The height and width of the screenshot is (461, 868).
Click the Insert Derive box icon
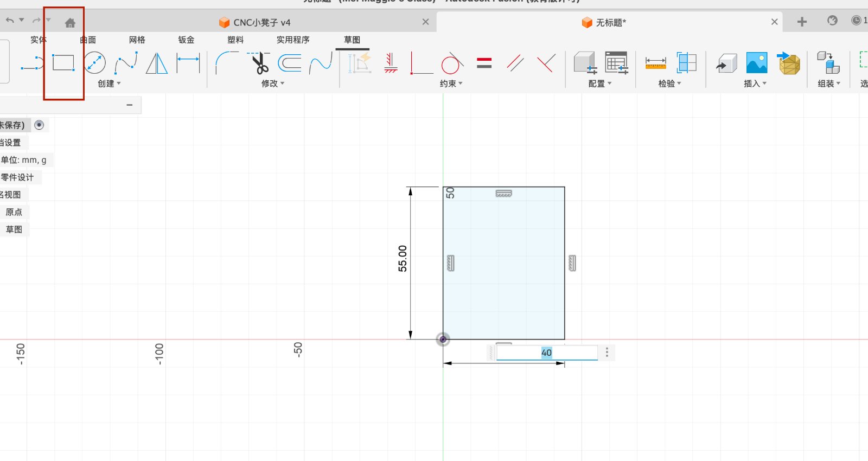coord(726,63)
